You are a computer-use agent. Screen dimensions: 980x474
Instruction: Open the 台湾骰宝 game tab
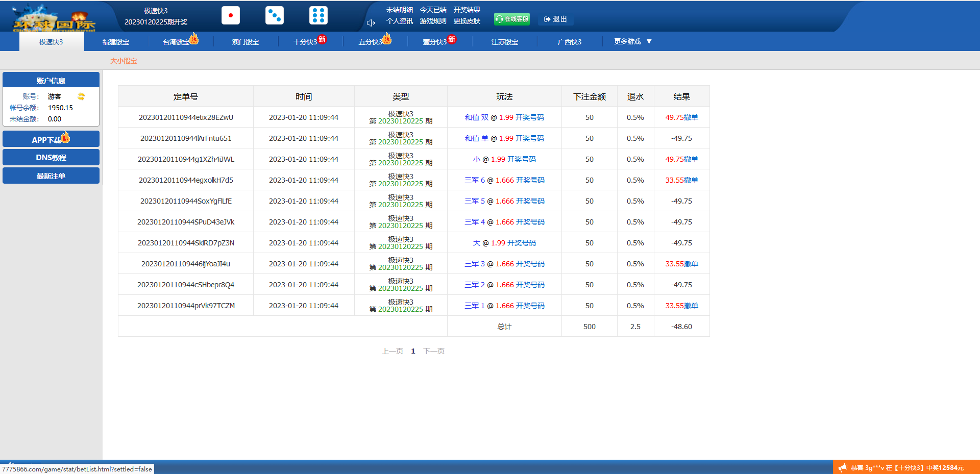click(x=176, y=42)
